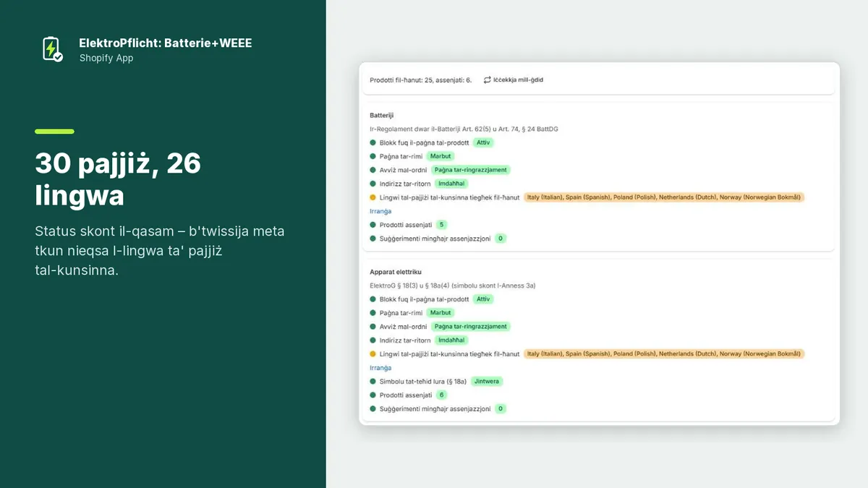The width and height of the screenshot is (868, 488).
Task: Click the Simbolu tat-teħid lura (§ 18a) label
Action: click(x=423, y=381)
